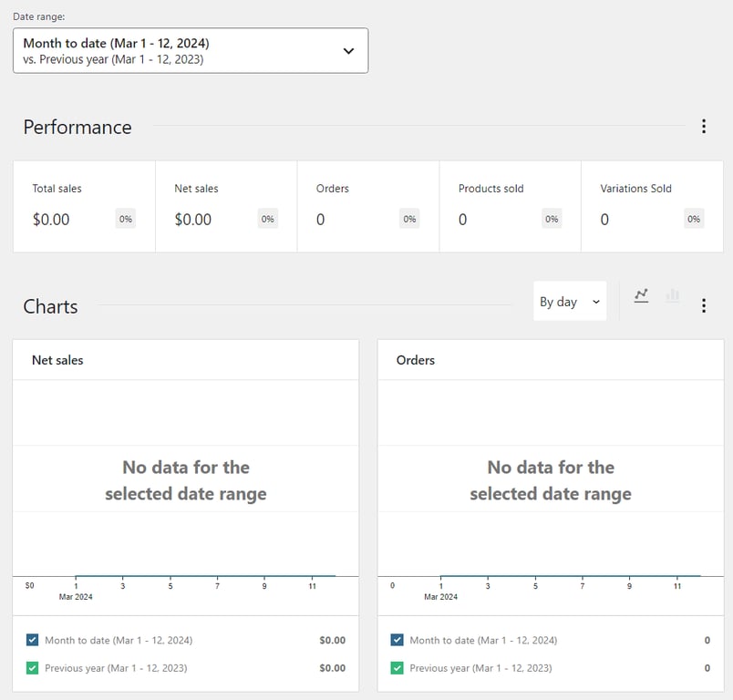Image resolution: width=733 pixels, height=700 pixels.
Task: Click the chevron on the date range picker
Action: click(347, 50)
